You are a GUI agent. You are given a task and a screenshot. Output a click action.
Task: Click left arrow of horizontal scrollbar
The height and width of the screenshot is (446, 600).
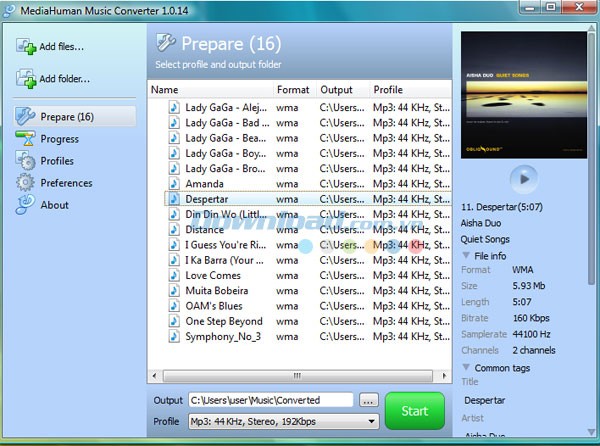154,376
